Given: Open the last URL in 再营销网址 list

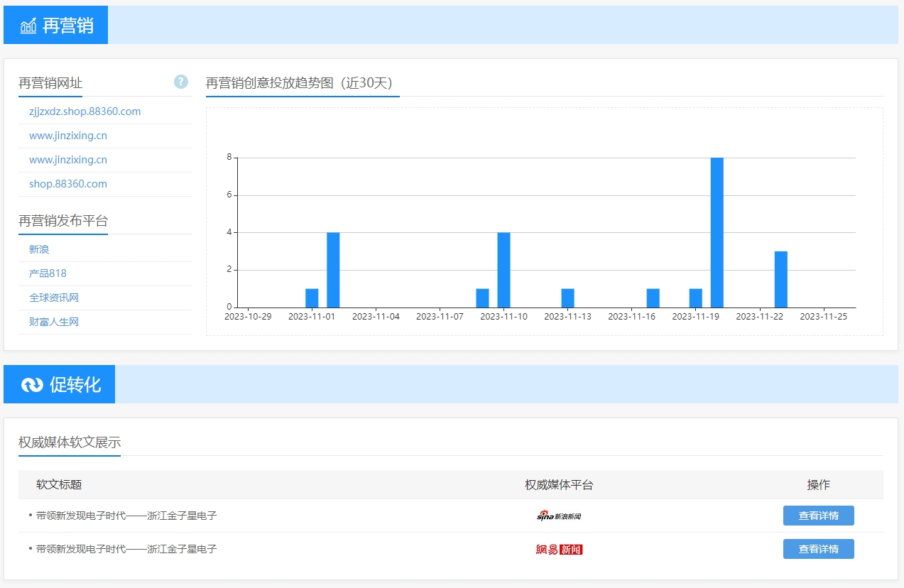Looking at the screenshot, I should [68, 184].
